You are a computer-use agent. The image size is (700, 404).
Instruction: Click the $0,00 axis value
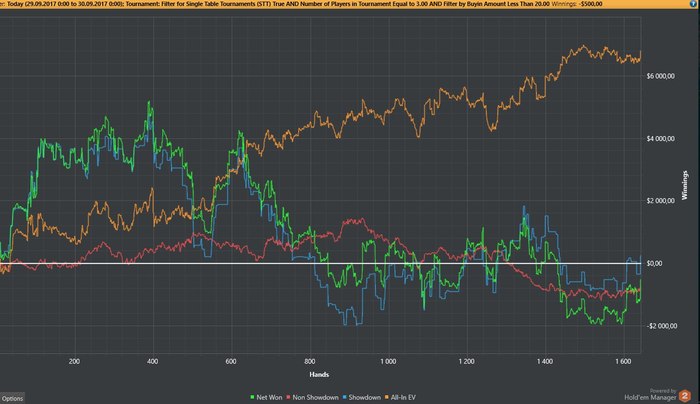(x=654, y=263)
